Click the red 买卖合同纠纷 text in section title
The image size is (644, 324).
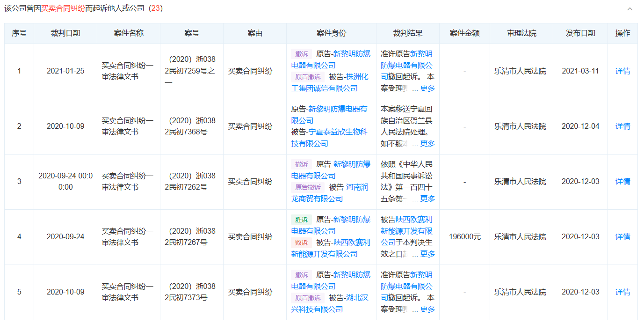63,9
